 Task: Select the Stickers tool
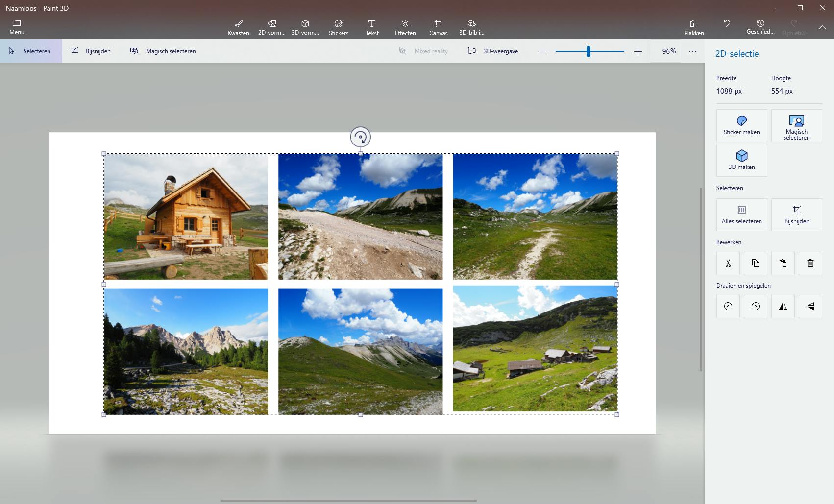338,27
